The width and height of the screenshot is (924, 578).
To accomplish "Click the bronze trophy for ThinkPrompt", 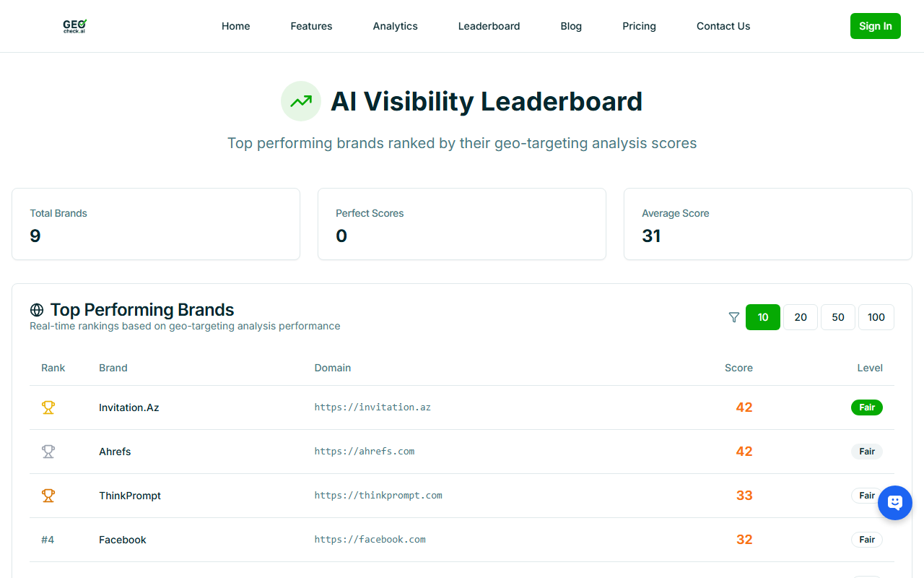I will coord(48,496).
